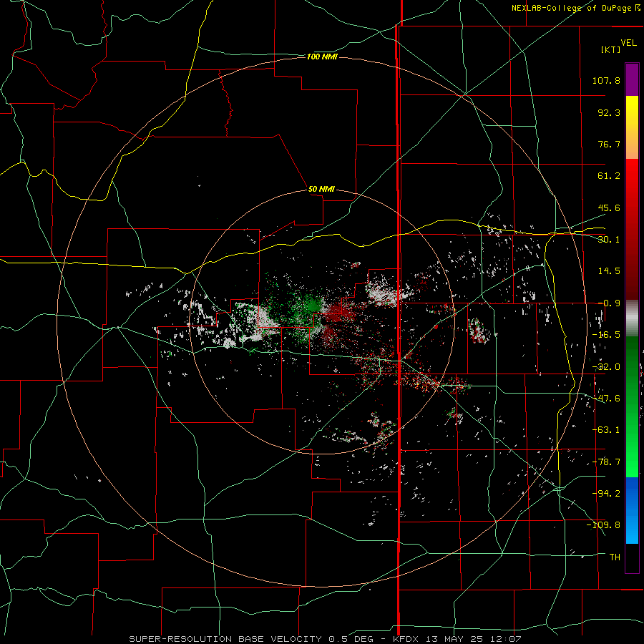Screen dimensions: 644x644
Task: Click the -0.9 velocity scale value
Action: tap(609, 303)
